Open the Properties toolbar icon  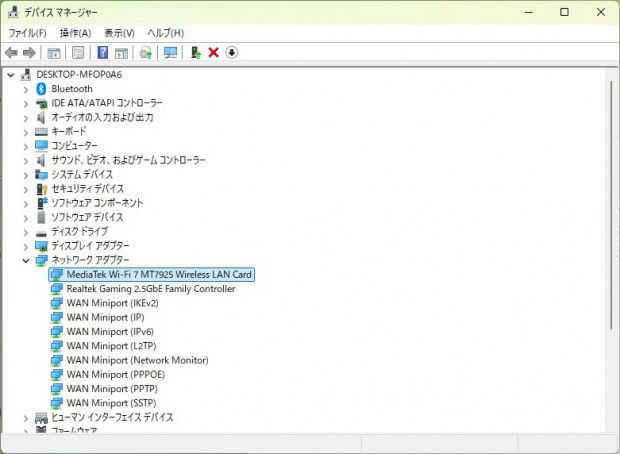pyautogui.click(x=78, y=53)
